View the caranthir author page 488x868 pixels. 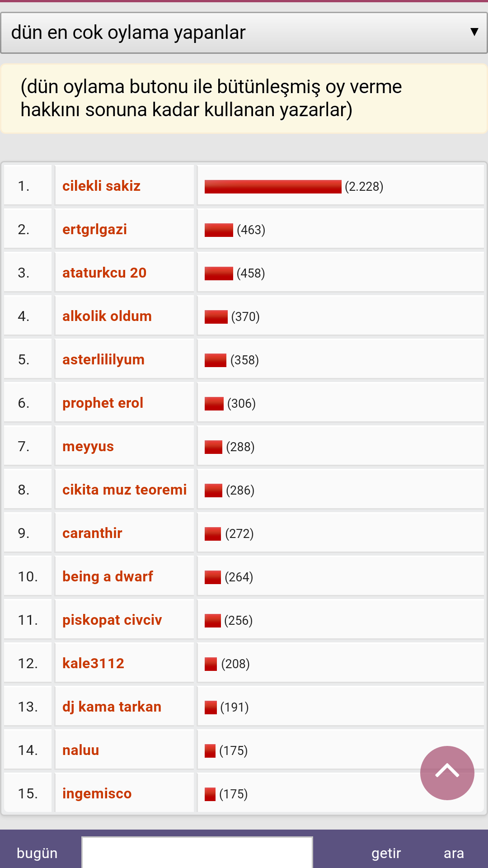[92, 533]
